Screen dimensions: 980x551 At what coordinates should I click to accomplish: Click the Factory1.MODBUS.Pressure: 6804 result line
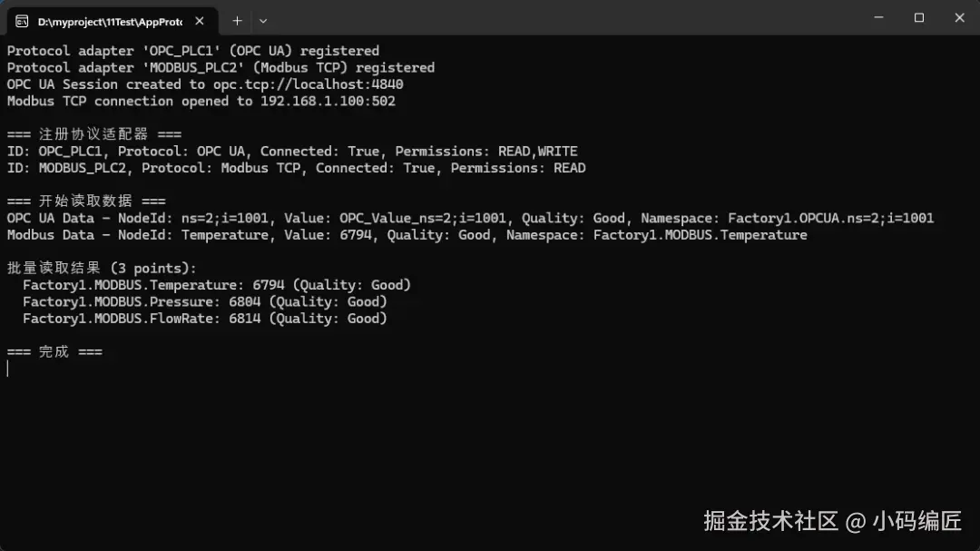click(x=205, y=301)
